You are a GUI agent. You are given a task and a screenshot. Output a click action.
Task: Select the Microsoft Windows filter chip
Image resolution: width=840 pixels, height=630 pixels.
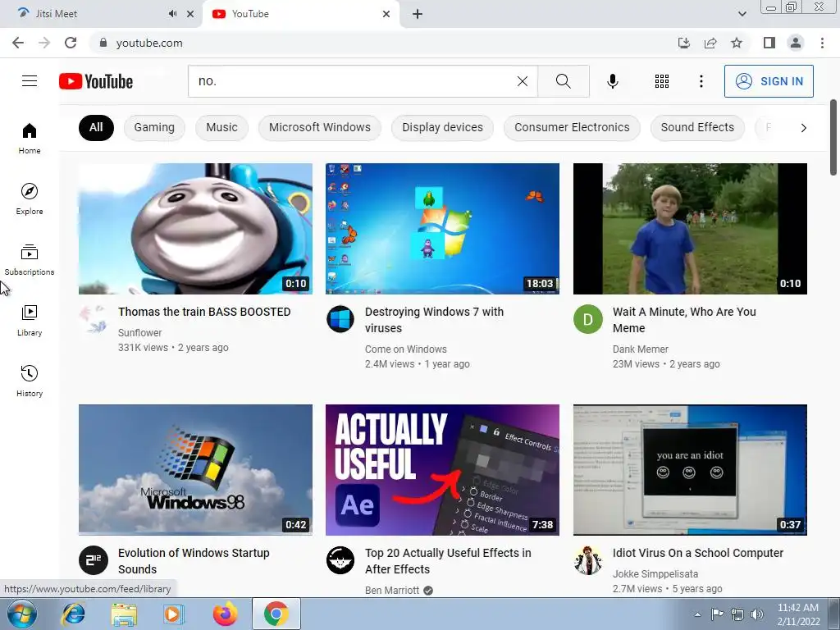coord(320,127)
